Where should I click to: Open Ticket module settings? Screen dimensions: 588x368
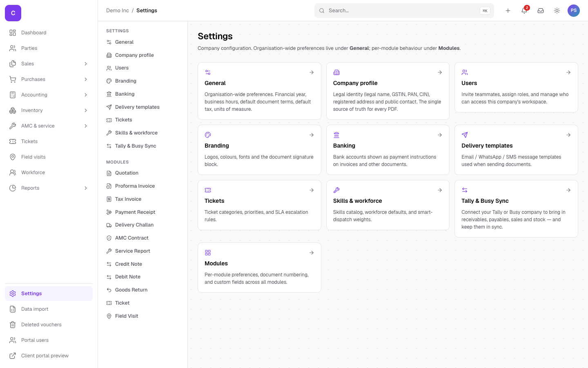[x=143, y=303]
